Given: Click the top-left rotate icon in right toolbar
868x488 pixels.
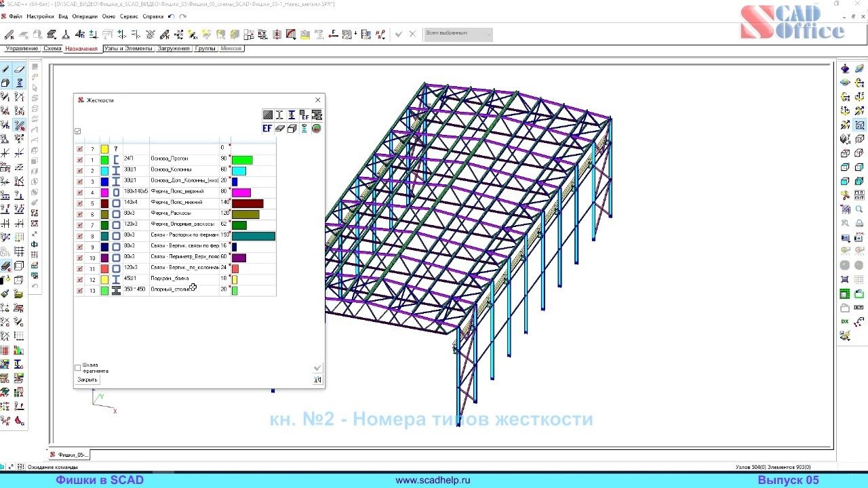Looking at the screenshot, I should [845, 69].
